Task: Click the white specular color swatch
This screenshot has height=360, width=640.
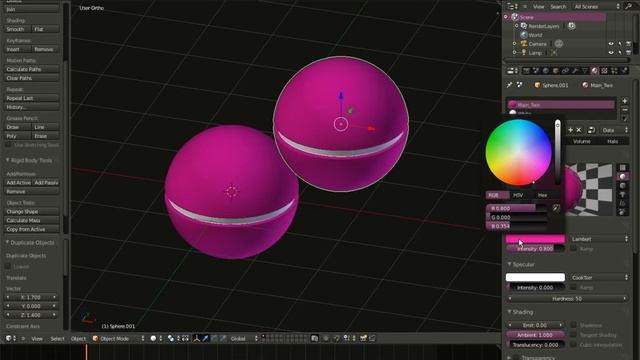Action: coord(536,278)
